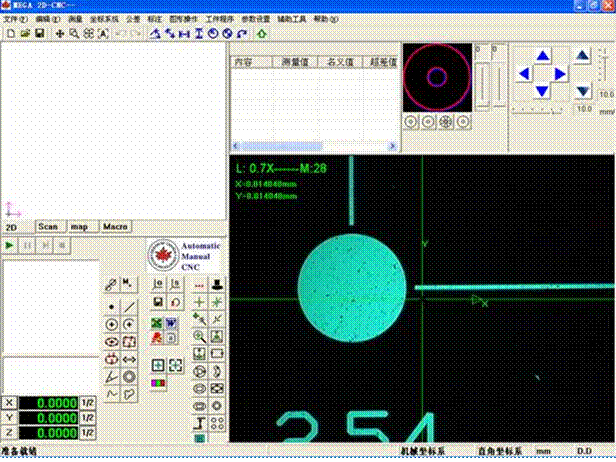
Task: Click the angle measurement tool
Action: point(111,375)
